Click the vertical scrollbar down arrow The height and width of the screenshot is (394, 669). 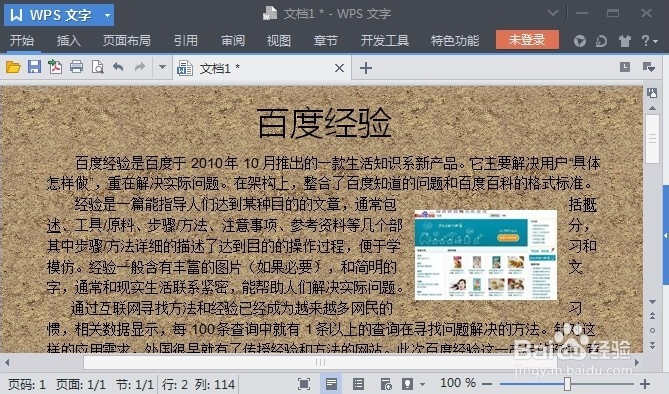652,302
